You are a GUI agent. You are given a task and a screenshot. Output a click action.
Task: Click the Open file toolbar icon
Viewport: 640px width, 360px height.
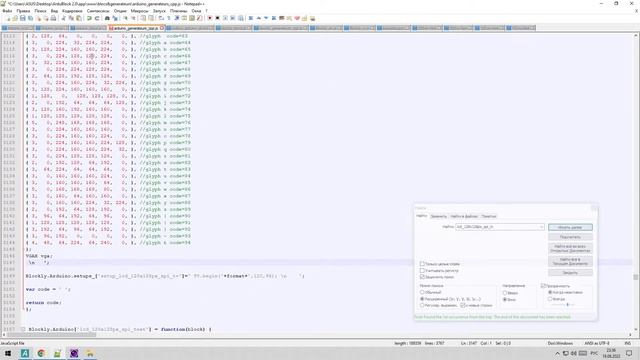(15, 18)
